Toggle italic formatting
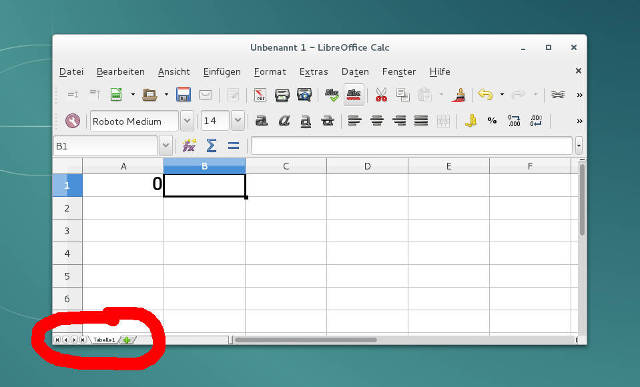 [284, 121]
